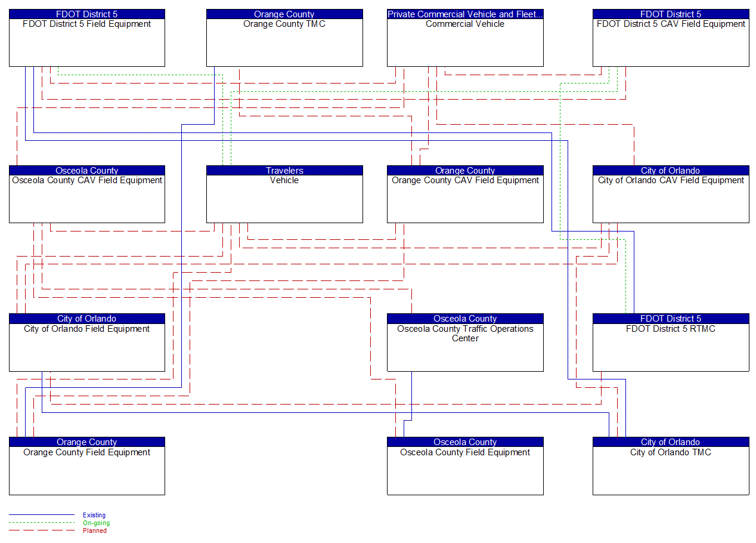
Task: Click the Orange County Field Equipment box
Action: point(87,465)
